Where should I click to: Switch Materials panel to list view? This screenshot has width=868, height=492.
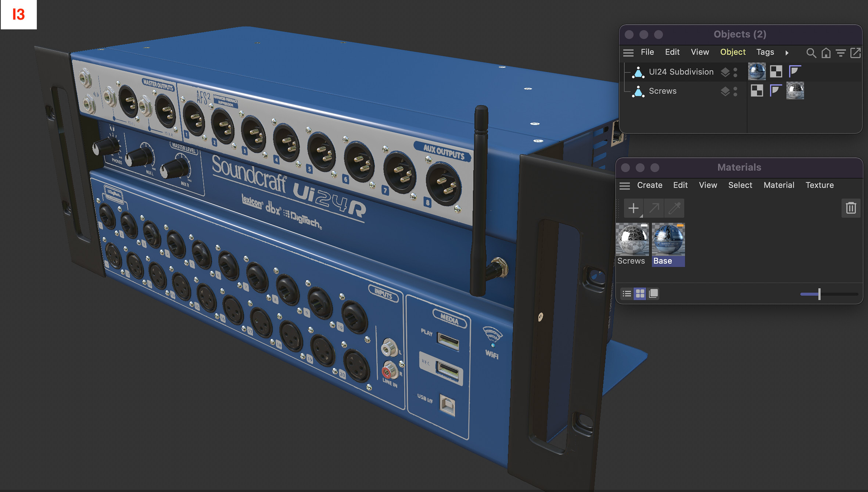click(x=627, y=293)
